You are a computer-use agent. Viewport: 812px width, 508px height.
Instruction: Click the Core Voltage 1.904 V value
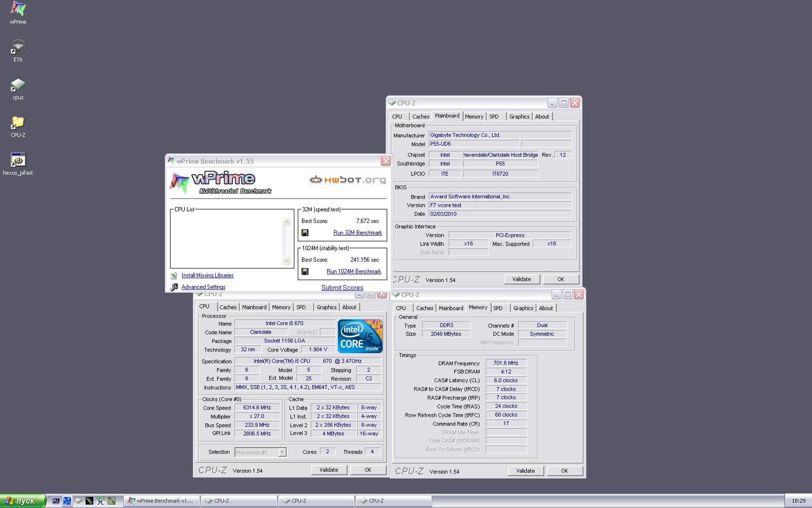pos(318,350)
